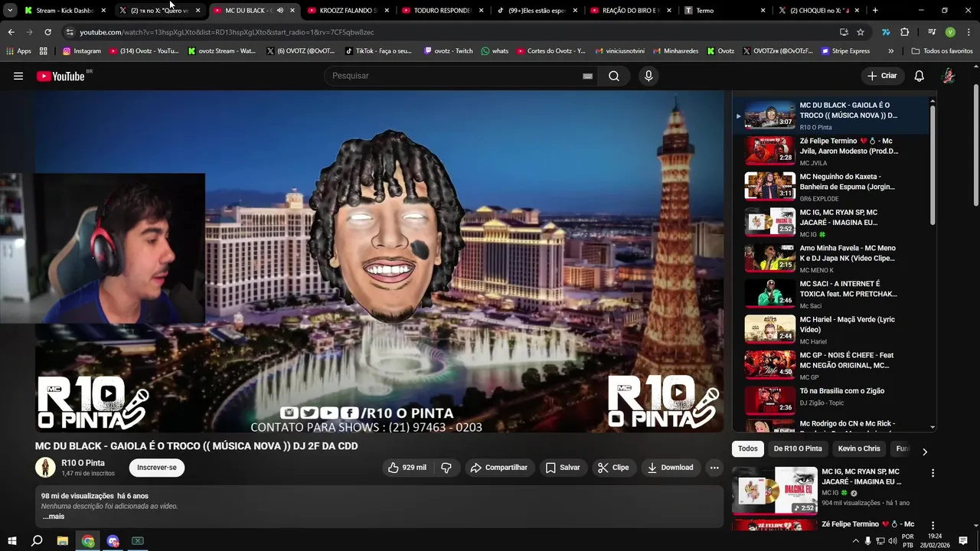
Task: Play MC SACI A INTERNET É TOXICA item
Action: pyautogui.click(x=830, y=294)
